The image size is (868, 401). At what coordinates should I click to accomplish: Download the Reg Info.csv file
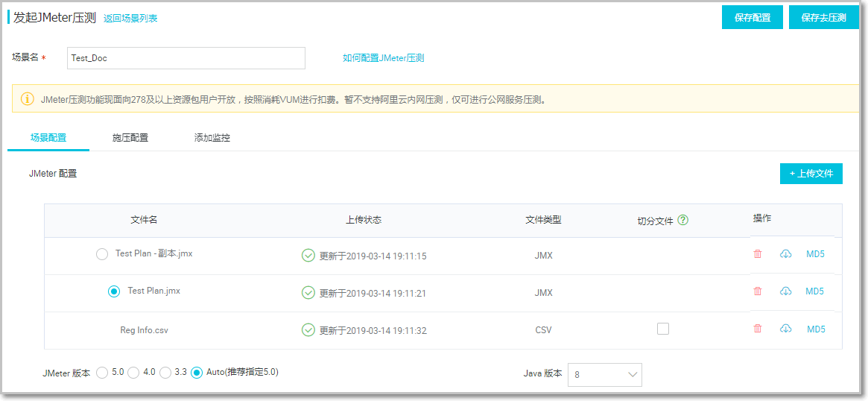coord(785,329)
